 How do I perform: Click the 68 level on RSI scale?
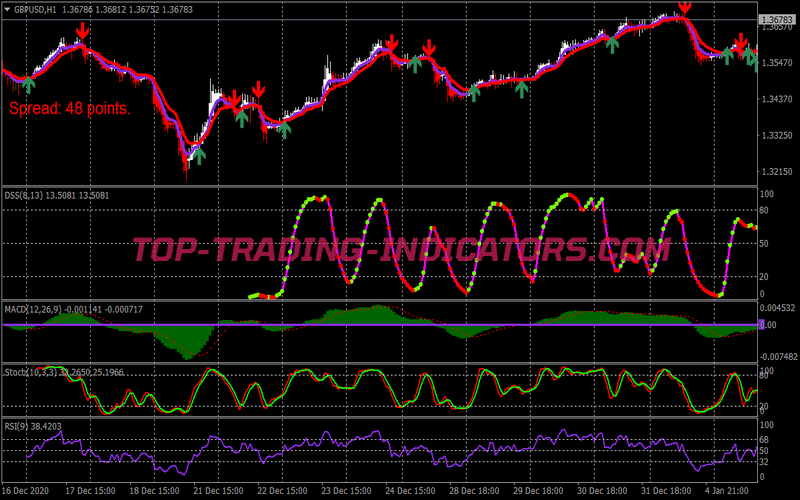[764, 439]
